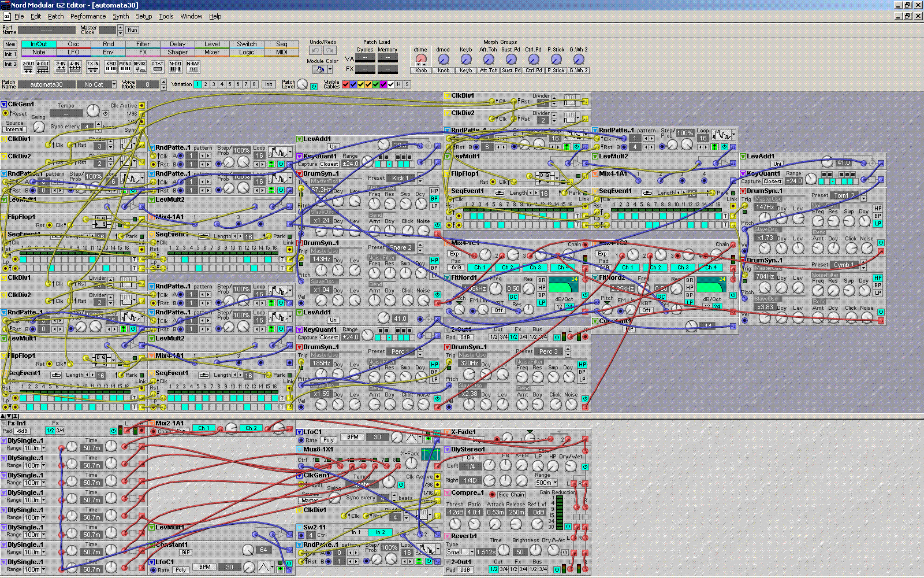The width and height of the screenshot is (924, 578).
Task: Switch to the Osc module tab
Action: (x=73, y=44)
